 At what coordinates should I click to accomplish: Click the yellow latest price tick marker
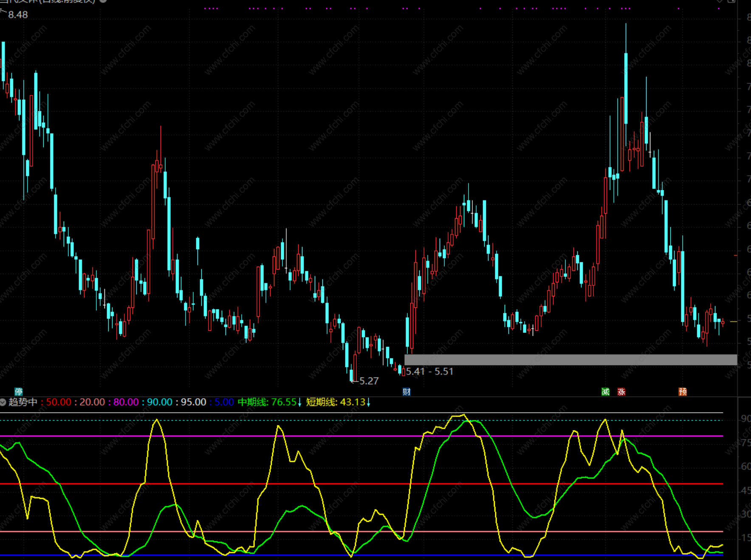coord(734,322)
